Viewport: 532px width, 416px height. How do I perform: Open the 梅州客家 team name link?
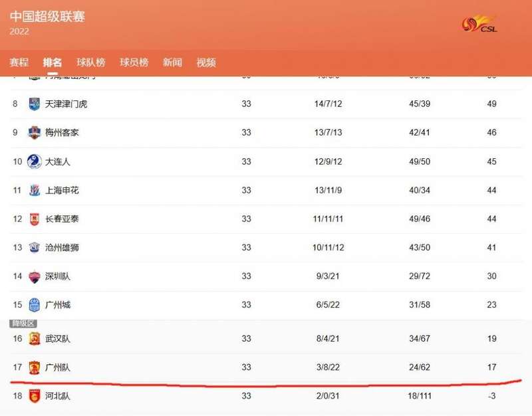[62, 132]
